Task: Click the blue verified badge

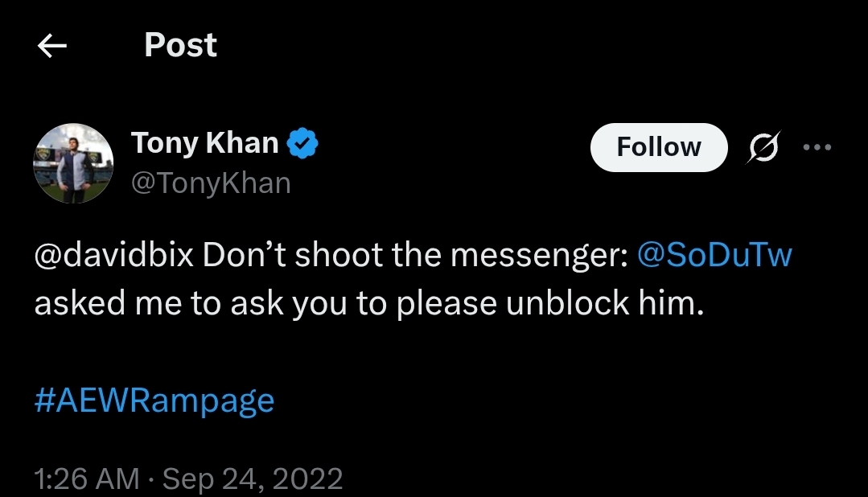Action: click(304, 144)
